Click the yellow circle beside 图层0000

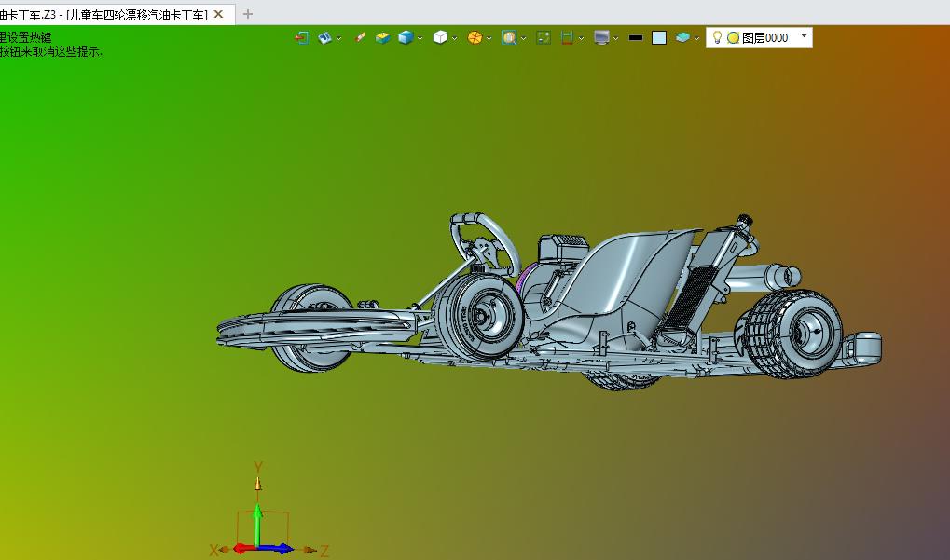point(733,38)
